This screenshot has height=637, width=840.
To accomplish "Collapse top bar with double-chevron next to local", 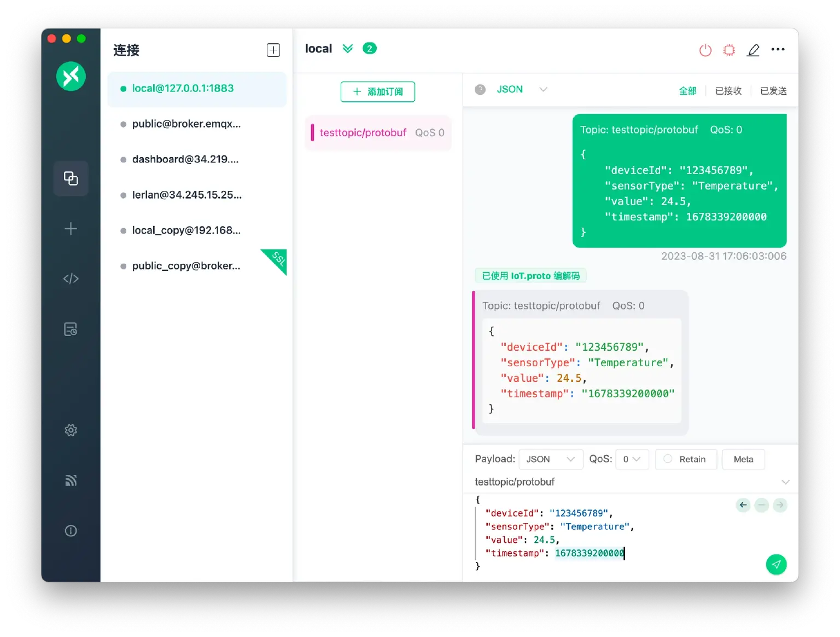I will 347,49.
